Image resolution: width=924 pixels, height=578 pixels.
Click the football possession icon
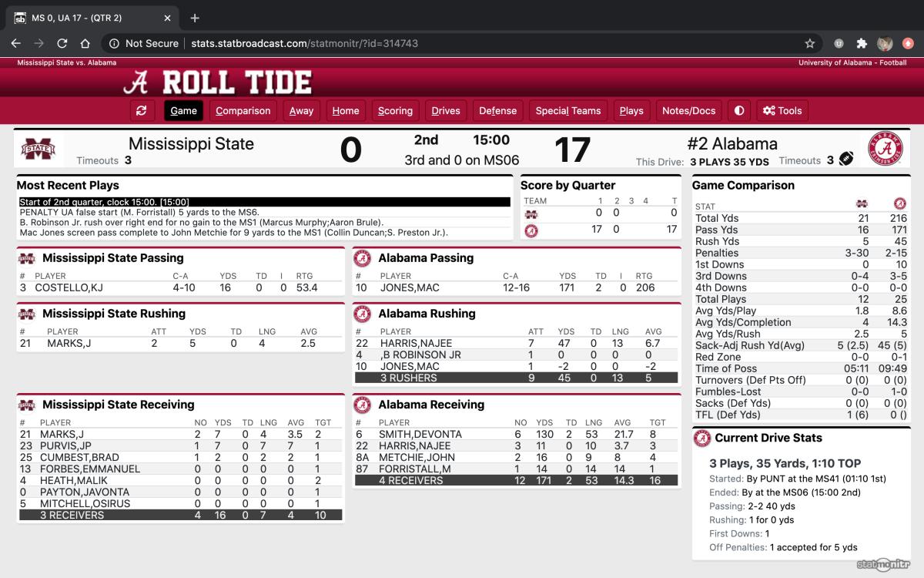(x=846, y=158)
